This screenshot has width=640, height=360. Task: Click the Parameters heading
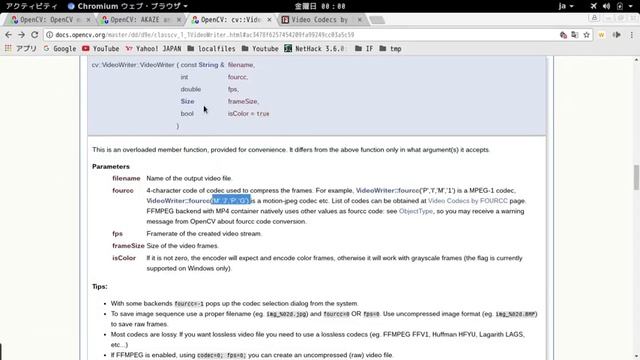pyautogui.click(x=111, y=167)
